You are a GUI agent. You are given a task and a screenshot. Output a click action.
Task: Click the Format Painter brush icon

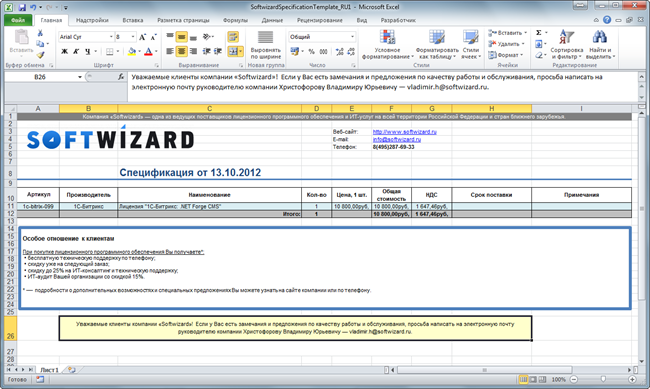40,55
